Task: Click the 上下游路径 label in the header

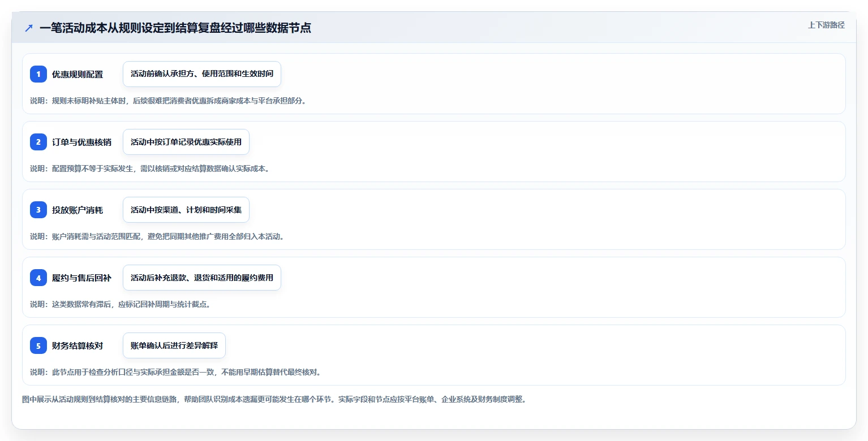Action: tap(826, 25)
